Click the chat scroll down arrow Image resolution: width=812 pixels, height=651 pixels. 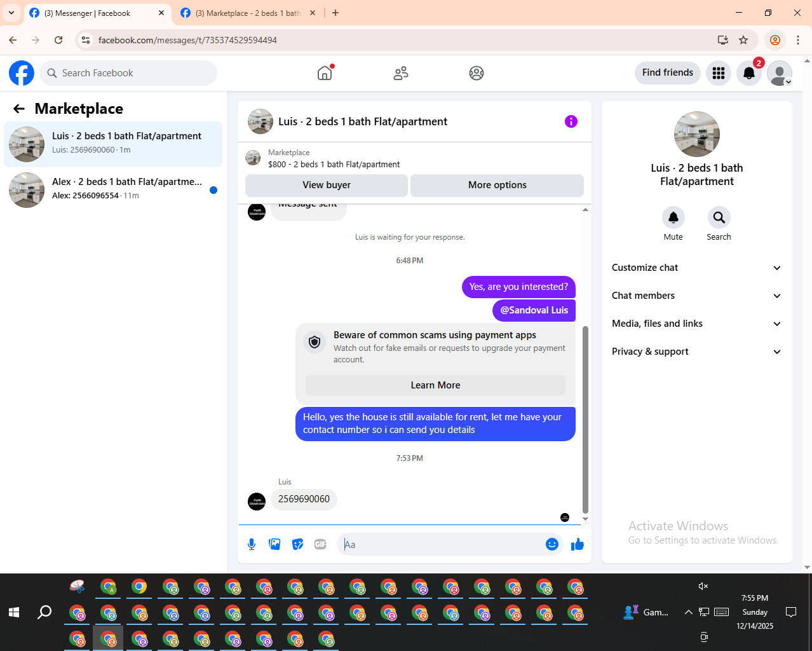click(x=585, y=519)
